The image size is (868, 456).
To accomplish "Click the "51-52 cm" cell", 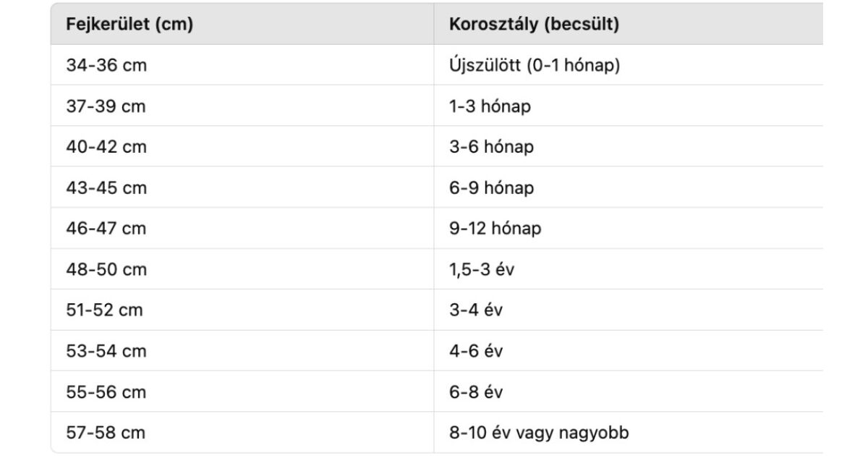I will [x=105, y=311].
